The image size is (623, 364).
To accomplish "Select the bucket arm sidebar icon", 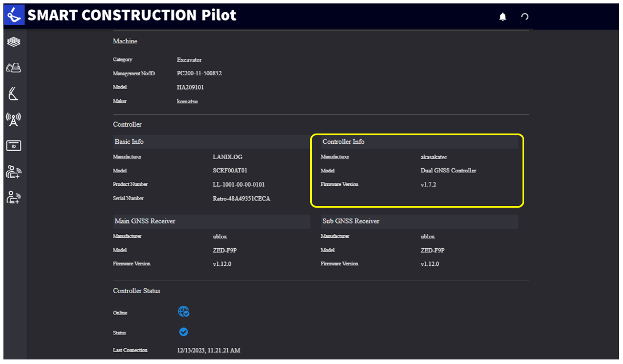I will tap(14, 94).
